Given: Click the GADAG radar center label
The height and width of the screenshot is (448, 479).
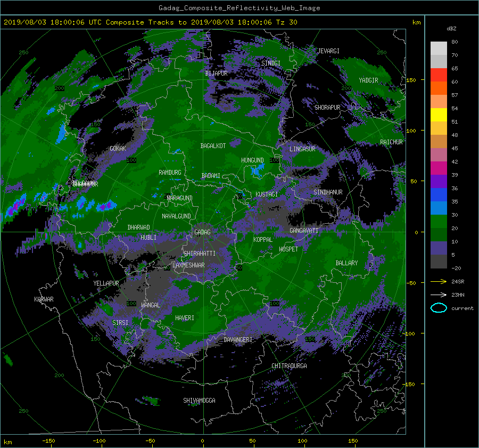Looking at the screenshot, I should pos(203,232).
